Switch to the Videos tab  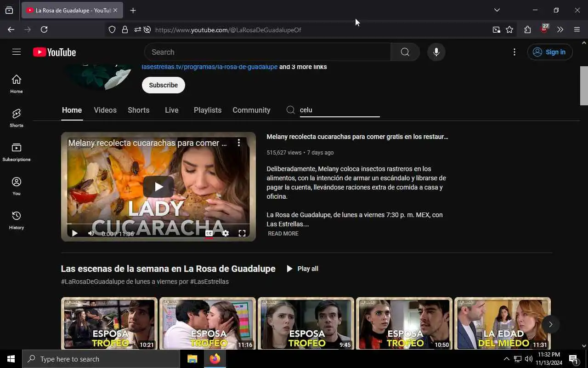point(105,110)
